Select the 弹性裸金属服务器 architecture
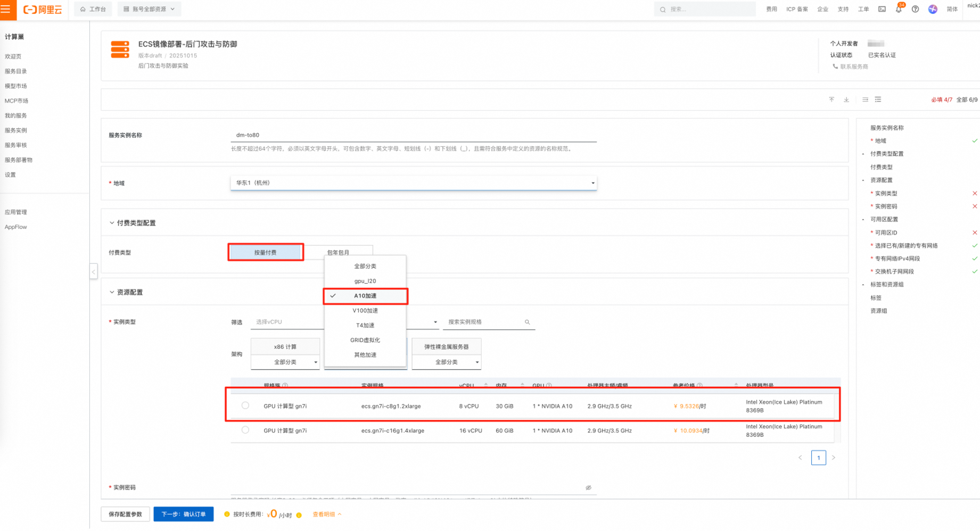 click(x=447, y=346)
